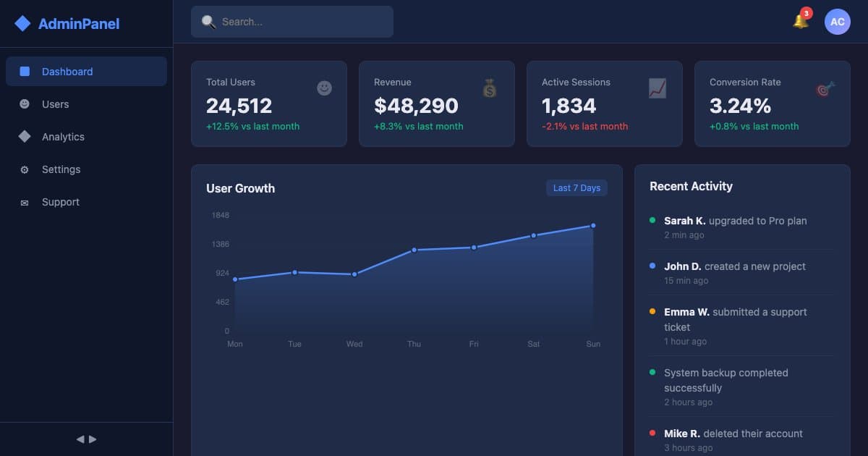Click the Thursday data point on chart
868x456 pixels.
414,250
